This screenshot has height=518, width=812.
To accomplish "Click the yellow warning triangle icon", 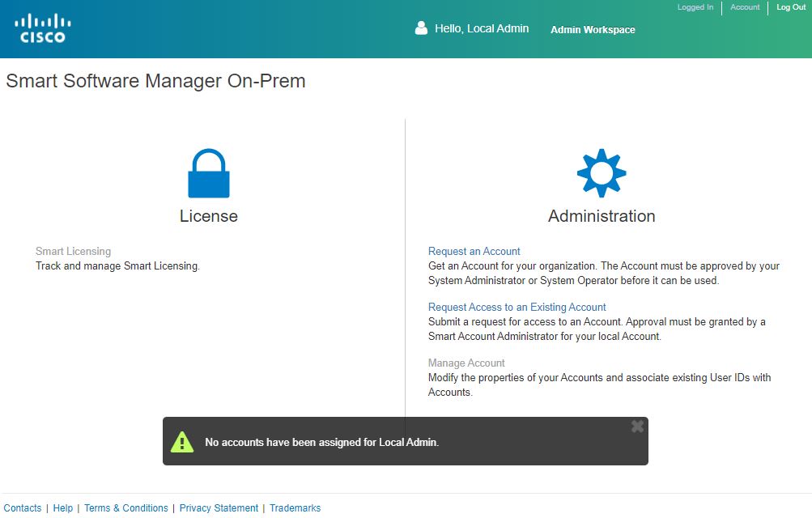I will pyautogui.click(x=182, y=442).
